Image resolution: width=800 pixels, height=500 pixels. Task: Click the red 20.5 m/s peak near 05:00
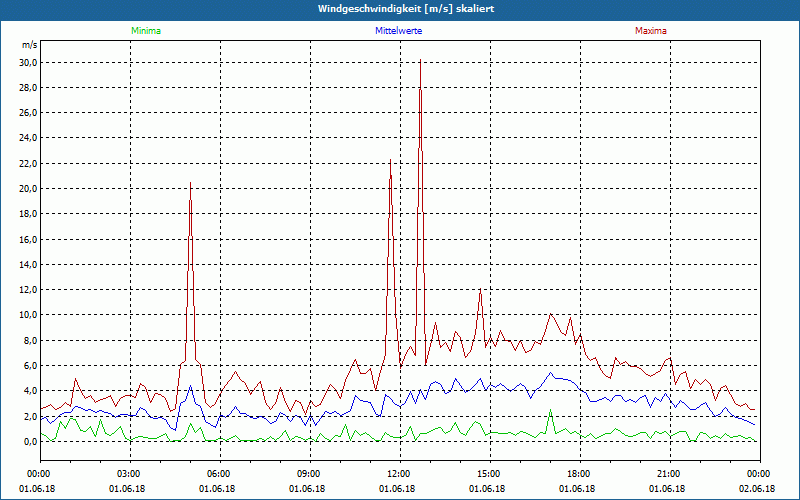click(190, 183)
